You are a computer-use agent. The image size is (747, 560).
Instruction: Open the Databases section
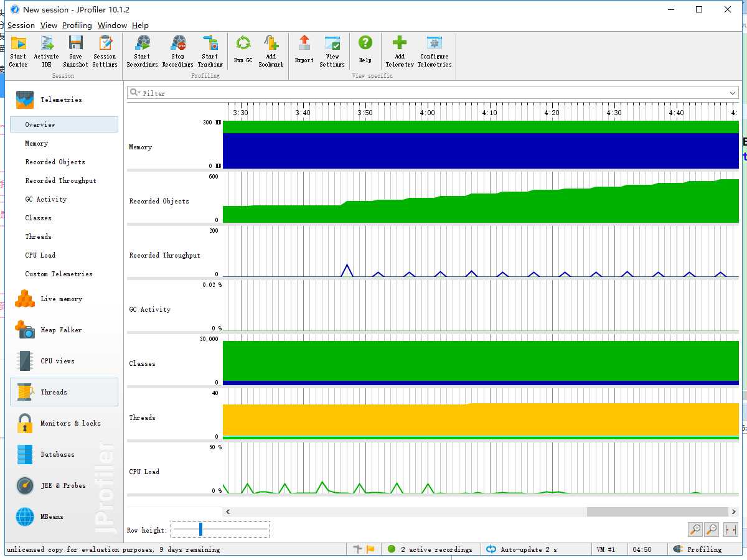click(64, 454)
